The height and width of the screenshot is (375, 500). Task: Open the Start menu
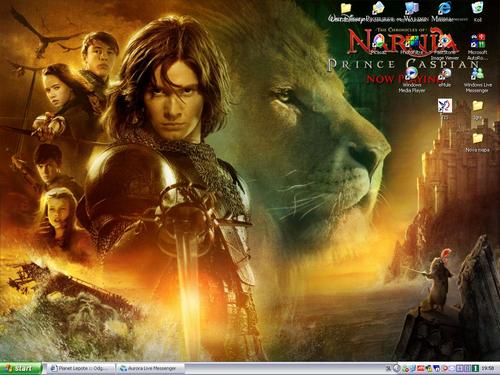coord(21,368)
